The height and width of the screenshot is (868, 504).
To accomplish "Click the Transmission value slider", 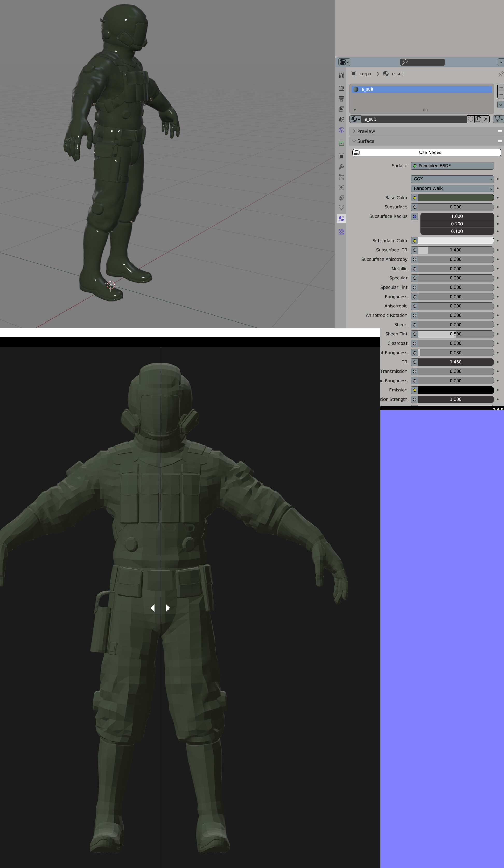I will pyautogui.click(x=456, y=371).
